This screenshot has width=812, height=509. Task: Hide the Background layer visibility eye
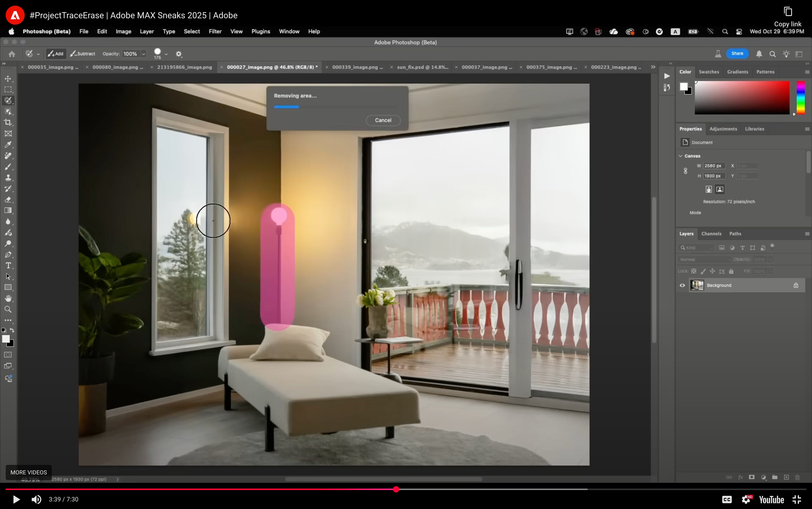click(682, 286)
